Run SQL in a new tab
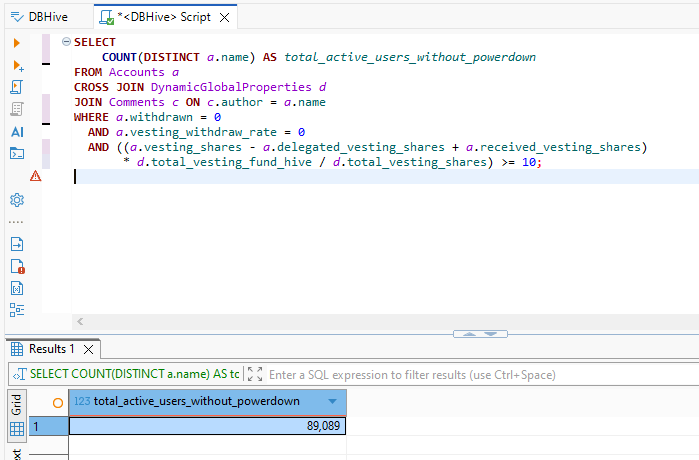Viewport: 699px width, 460px height. pos(17,65)
